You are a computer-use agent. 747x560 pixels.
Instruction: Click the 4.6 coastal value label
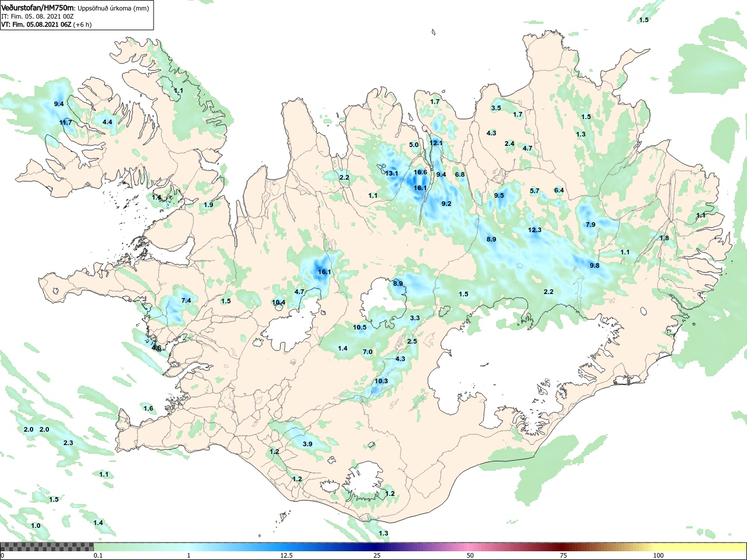click(156, 348)
